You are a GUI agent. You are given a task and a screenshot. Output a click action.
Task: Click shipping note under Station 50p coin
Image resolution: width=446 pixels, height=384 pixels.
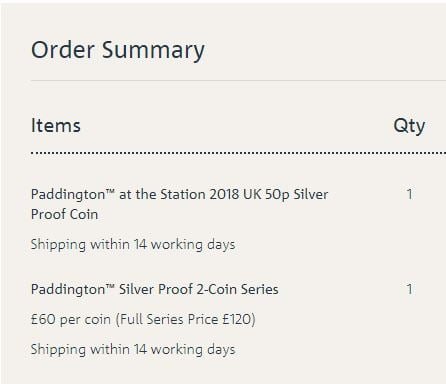[x=133, y=245]
